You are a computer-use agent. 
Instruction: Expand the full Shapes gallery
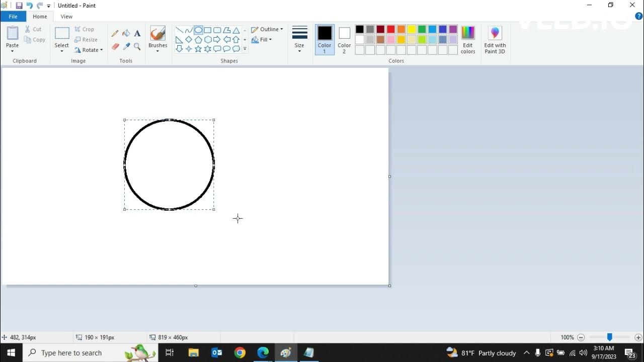[x=245, y=49]
